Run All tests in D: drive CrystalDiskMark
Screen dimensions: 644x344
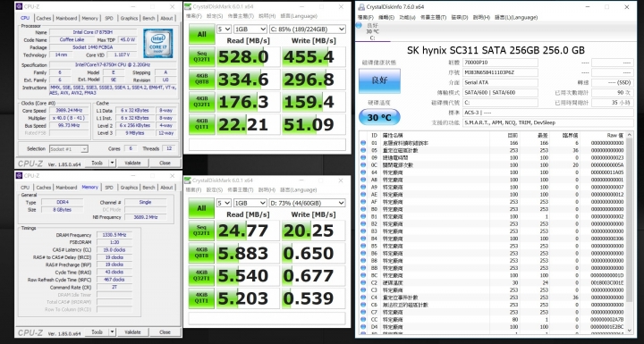201,208
